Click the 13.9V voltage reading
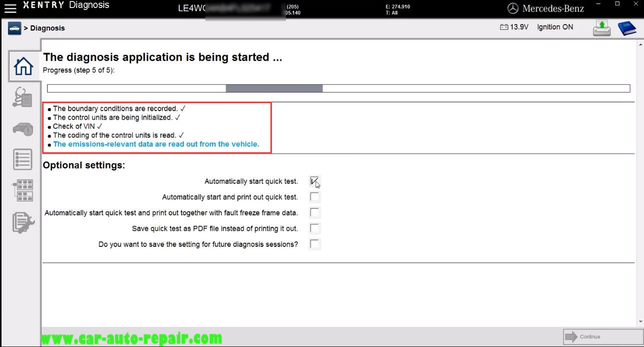Viewport: 644px width, 347px height. coord(519,27)
